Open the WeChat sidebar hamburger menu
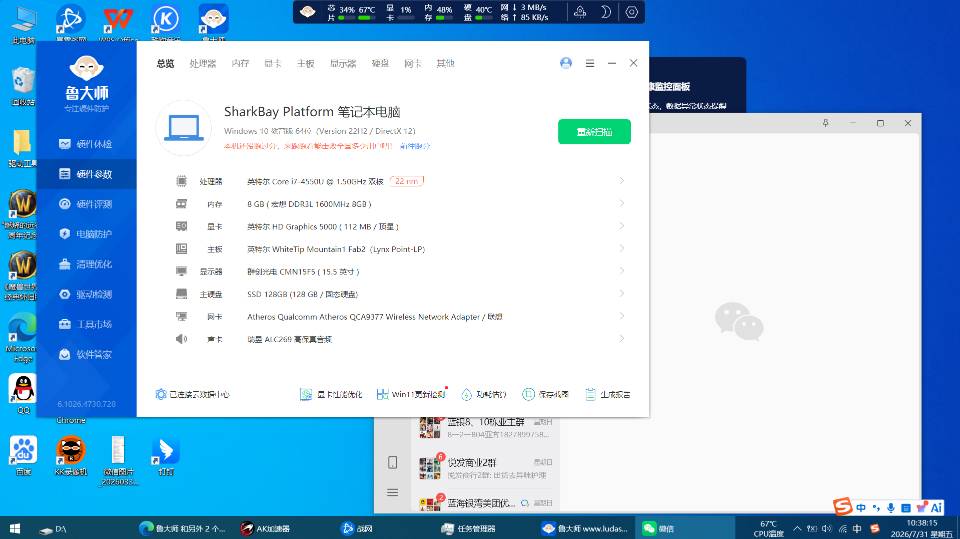Image resolution: width=960 pixels, height=539 pixels. tap(392, 492)
